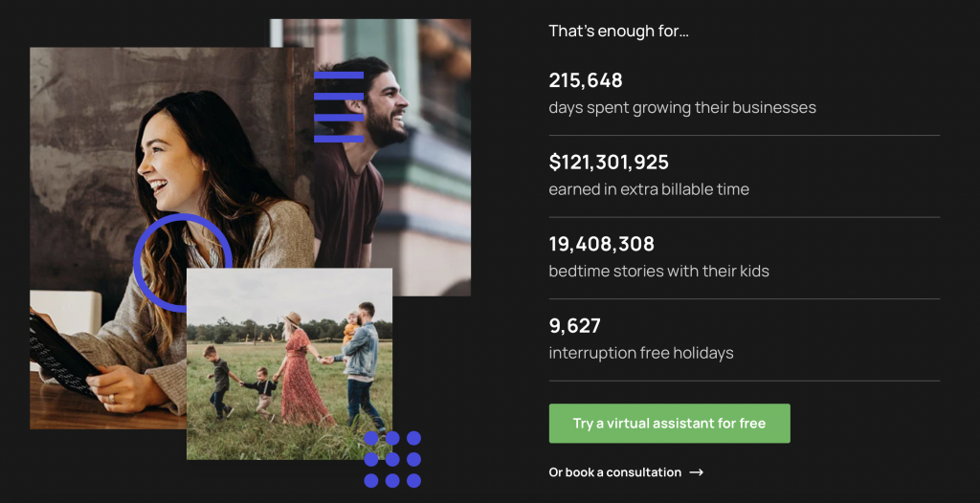Click the blue horizontal lines graphic
The height and width of the screenshot is (503, 980).
339,106
